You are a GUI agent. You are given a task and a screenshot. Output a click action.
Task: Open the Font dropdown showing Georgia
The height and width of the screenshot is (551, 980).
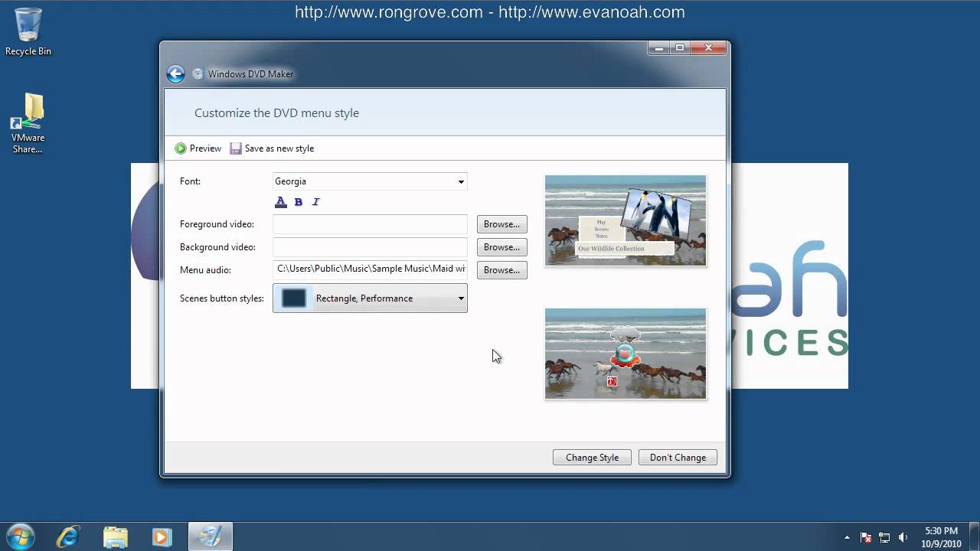pos(370,181)
